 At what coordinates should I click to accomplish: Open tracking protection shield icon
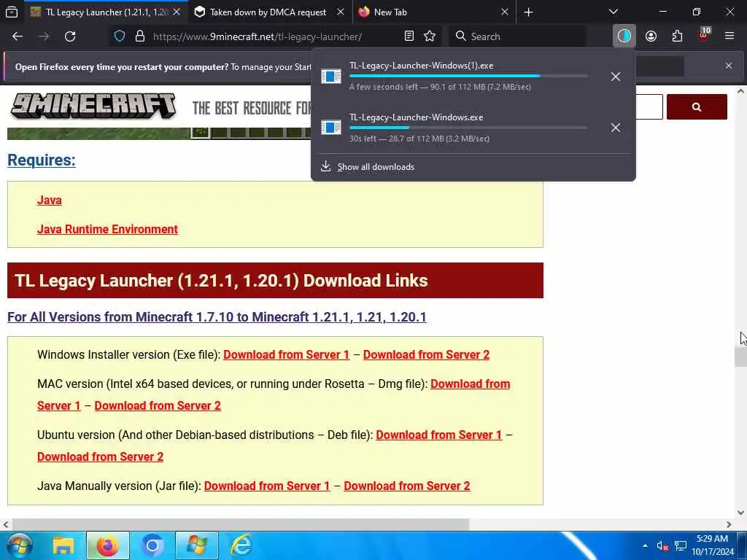[x=120, y=36]
